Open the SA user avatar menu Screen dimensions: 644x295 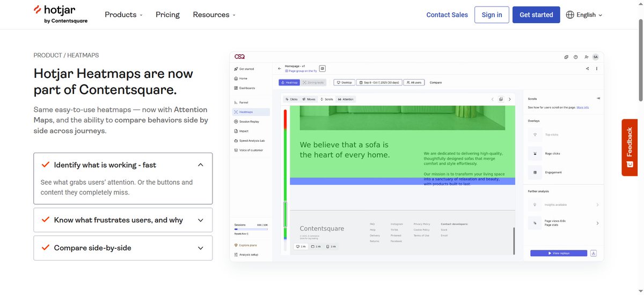coord(595,56)
